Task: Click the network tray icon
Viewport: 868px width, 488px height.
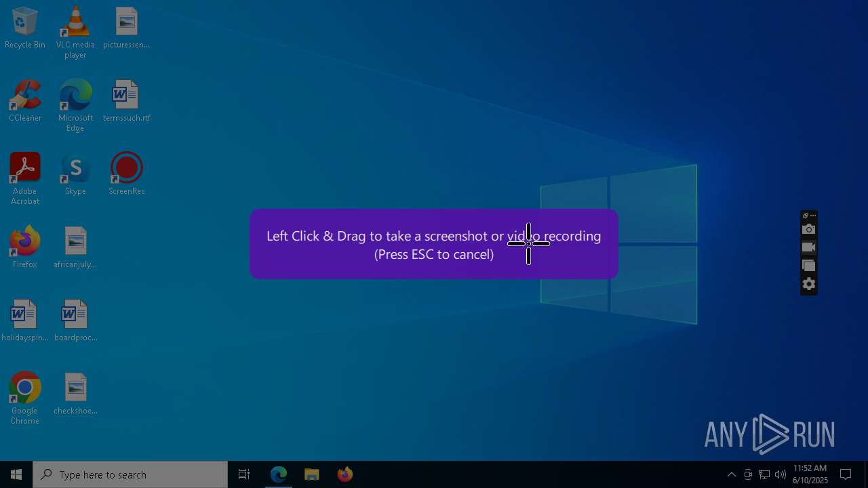Action: [x=764, y=474]
